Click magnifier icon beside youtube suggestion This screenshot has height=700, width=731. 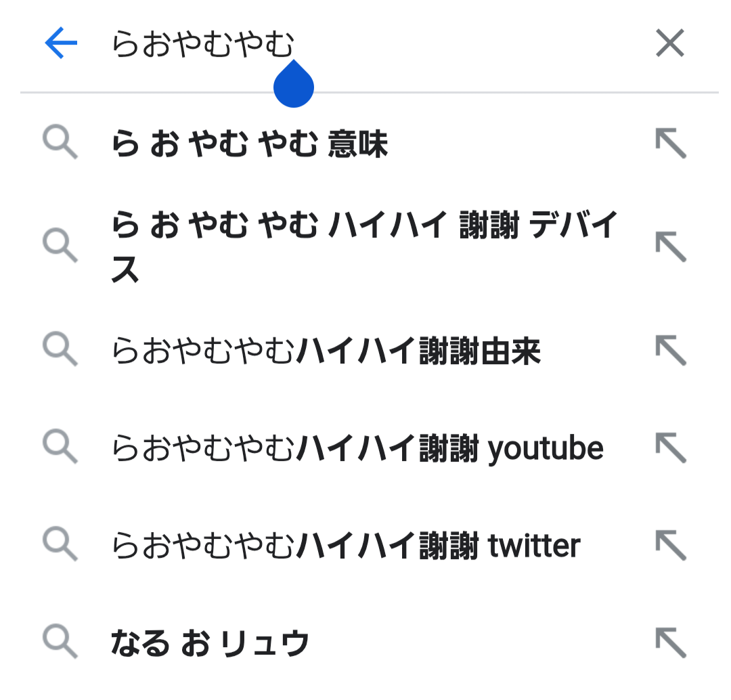click(x=60, y=447)
